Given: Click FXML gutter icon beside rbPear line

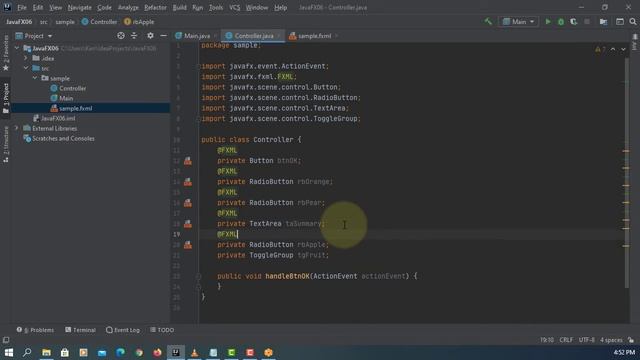Looking at the screenshot, I should tap(188, 203).
